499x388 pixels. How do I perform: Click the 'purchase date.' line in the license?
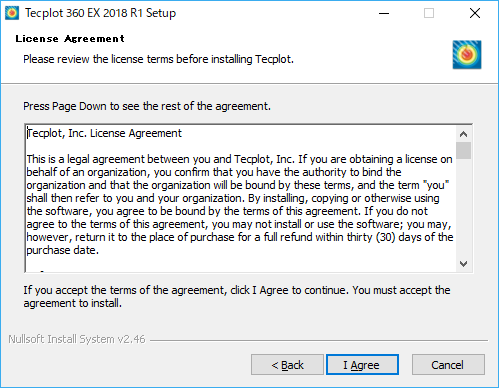[x=63, y=250]
